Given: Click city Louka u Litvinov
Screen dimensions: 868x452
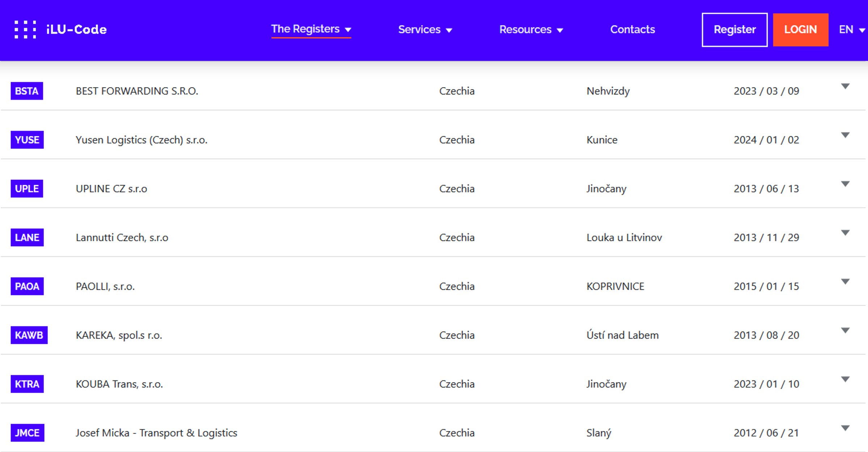Looking at the screenshot, I should pos(624,238).
